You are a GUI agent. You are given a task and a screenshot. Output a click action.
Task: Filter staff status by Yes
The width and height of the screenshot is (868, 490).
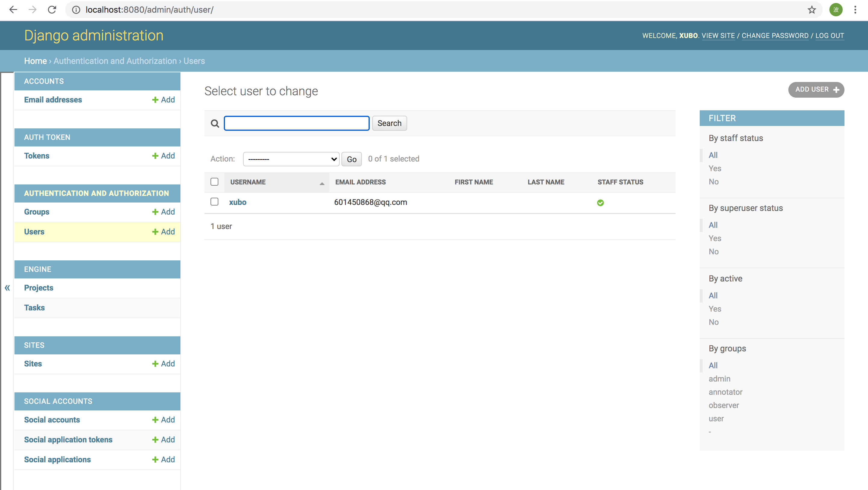[x=715, y=168]
